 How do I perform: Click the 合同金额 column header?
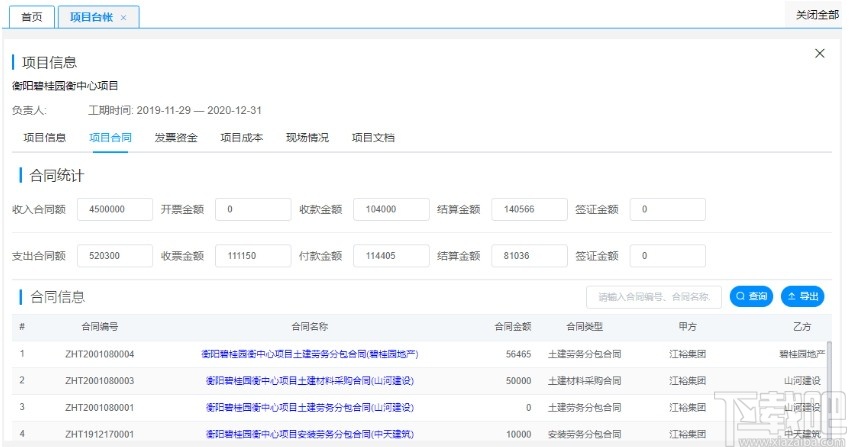513,326
